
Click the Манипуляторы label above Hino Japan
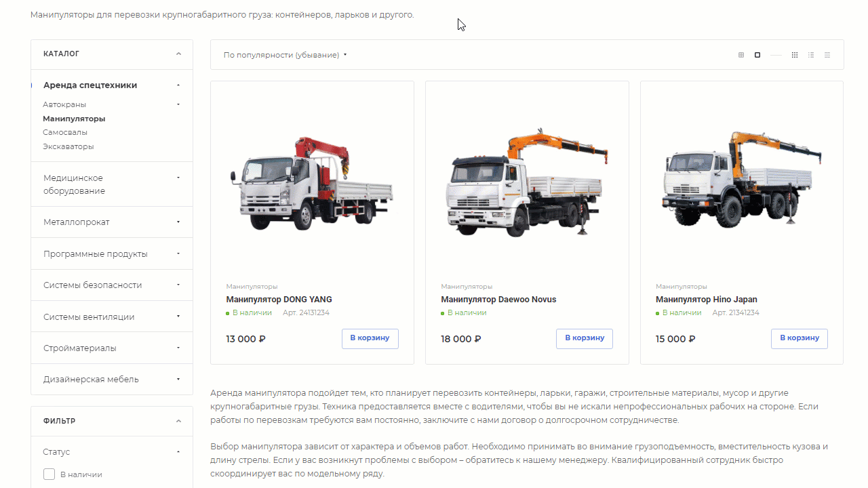682,287
